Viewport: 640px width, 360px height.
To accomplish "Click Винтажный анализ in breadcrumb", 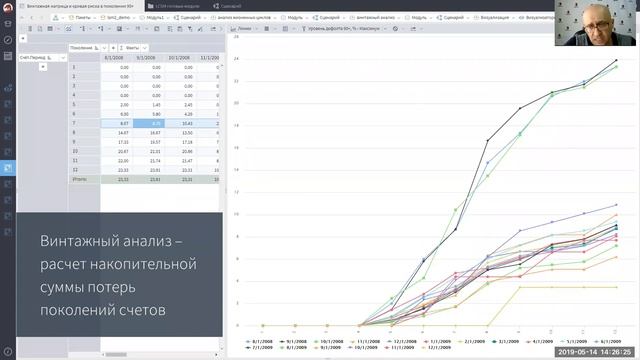I will click(x=376, y=18).
